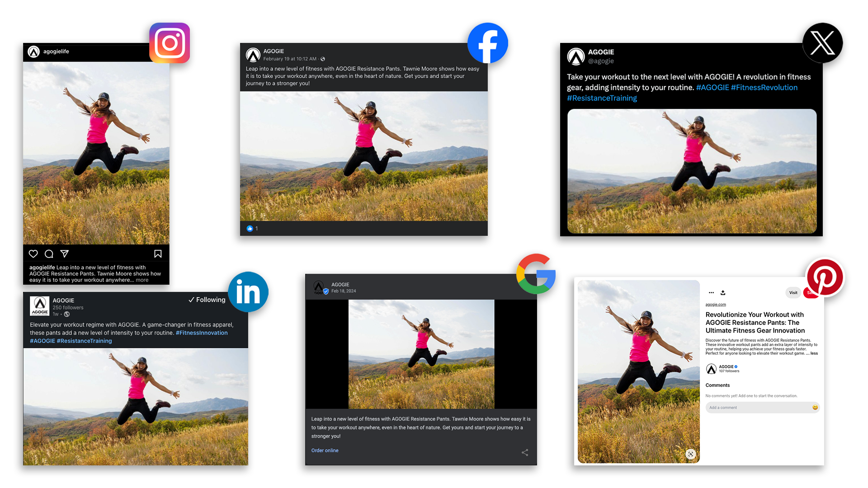Open AGOGIE page name in Facebook post
The height and width of the screenshot is (488, 868).
274,51
